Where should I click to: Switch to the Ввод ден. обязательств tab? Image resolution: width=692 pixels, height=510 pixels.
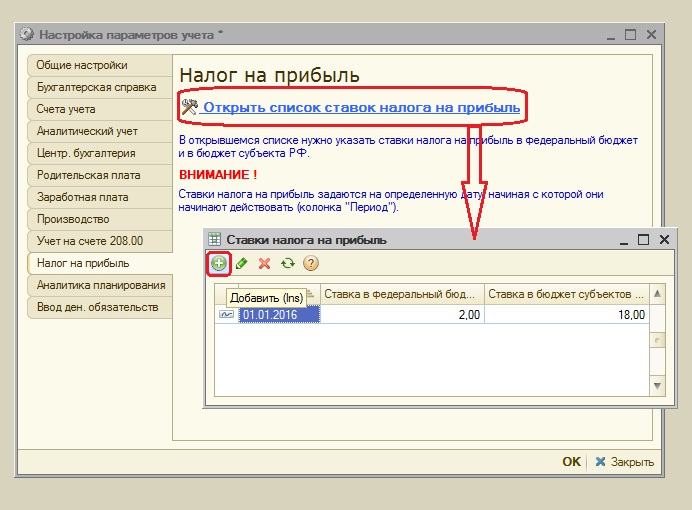coord(100,308)
